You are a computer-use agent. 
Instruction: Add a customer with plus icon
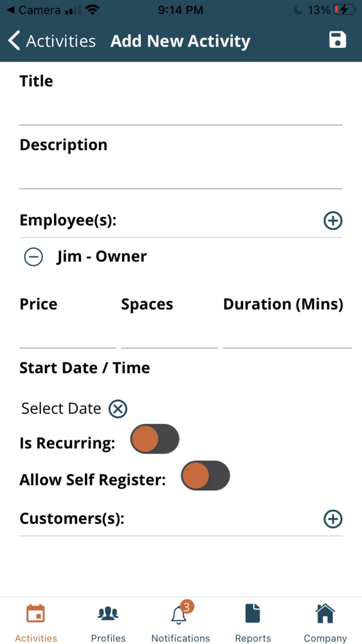(333, 519)
